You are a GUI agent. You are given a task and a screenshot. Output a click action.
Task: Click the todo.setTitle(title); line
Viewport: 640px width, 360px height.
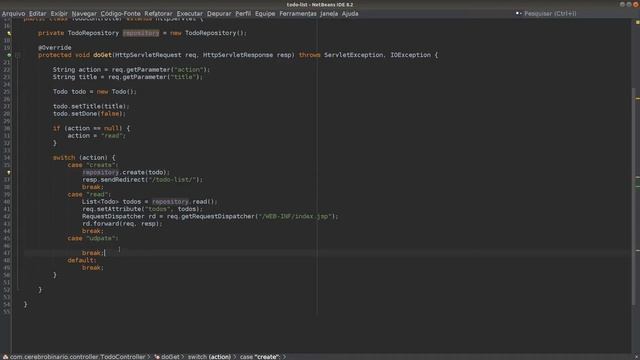[x=91, y=107]
